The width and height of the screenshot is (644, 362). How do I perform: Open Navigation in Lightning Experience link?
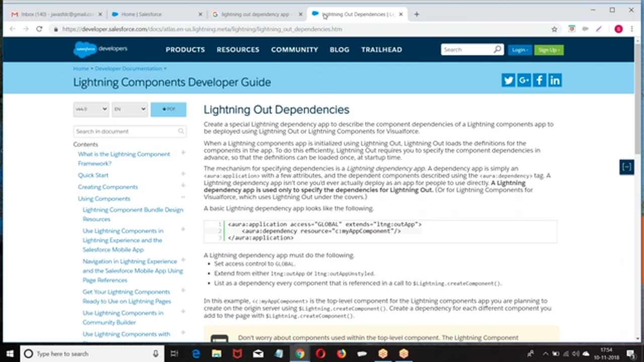pyautogui.click(x=133, y=270)
